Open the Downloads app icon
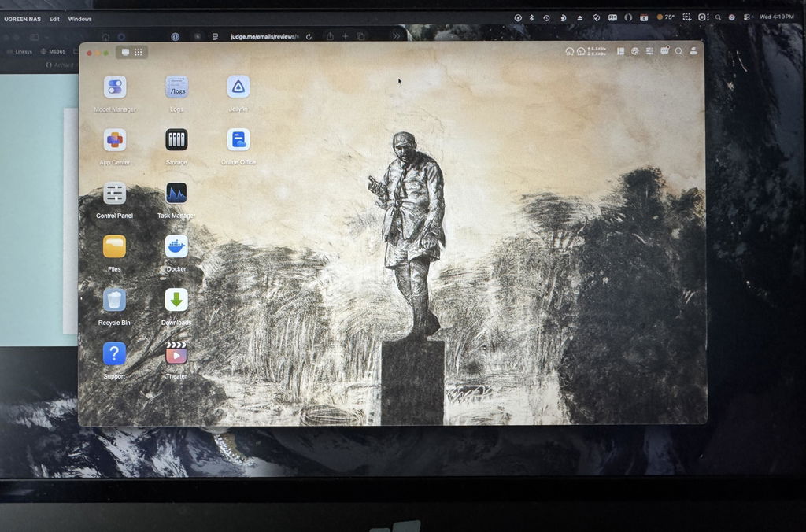Viewport: 806px width, 532px height. point(176,300)
